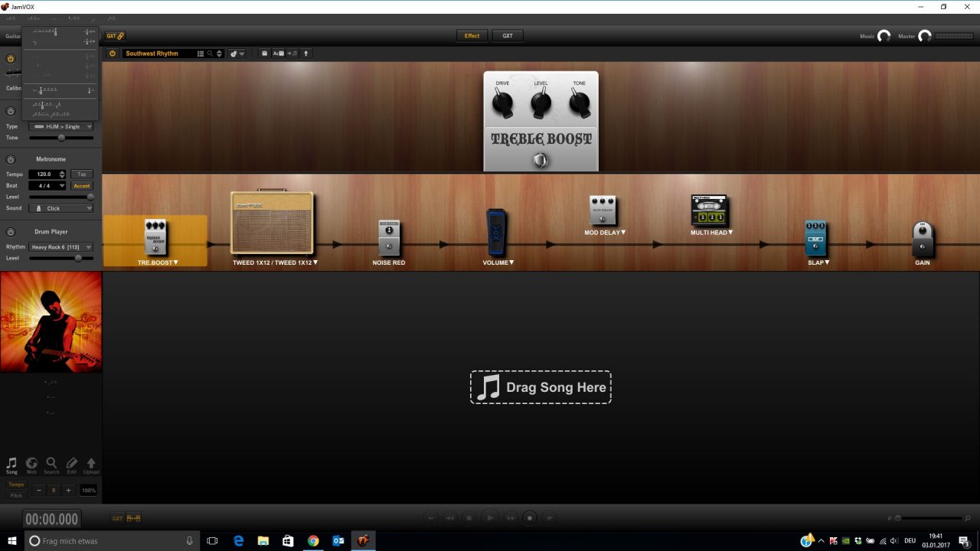Adjust the Metronome Level slider
Screen dimensions: 980x551
click(x=61, y=197)
